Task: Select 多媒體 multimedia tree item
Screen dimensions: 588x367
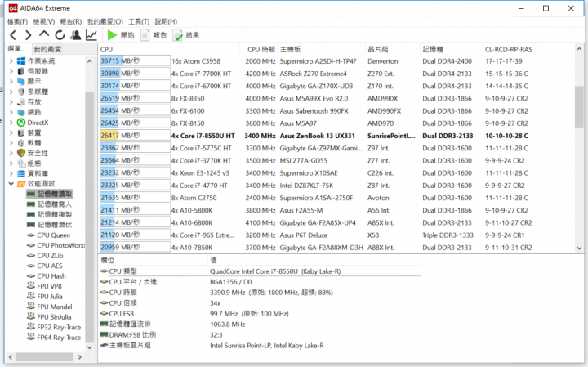Action: coord(32,92)
